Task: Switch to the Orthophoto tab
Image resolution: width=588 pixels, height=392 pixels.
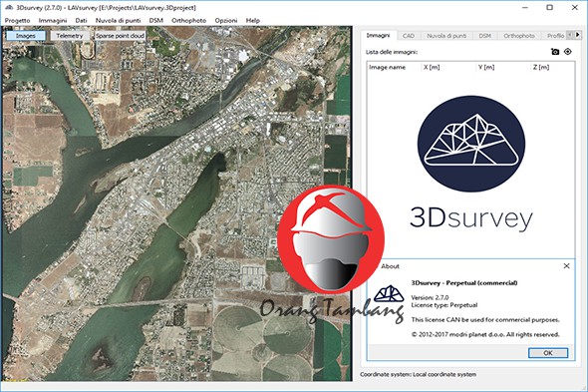Action: pos(519,36)
